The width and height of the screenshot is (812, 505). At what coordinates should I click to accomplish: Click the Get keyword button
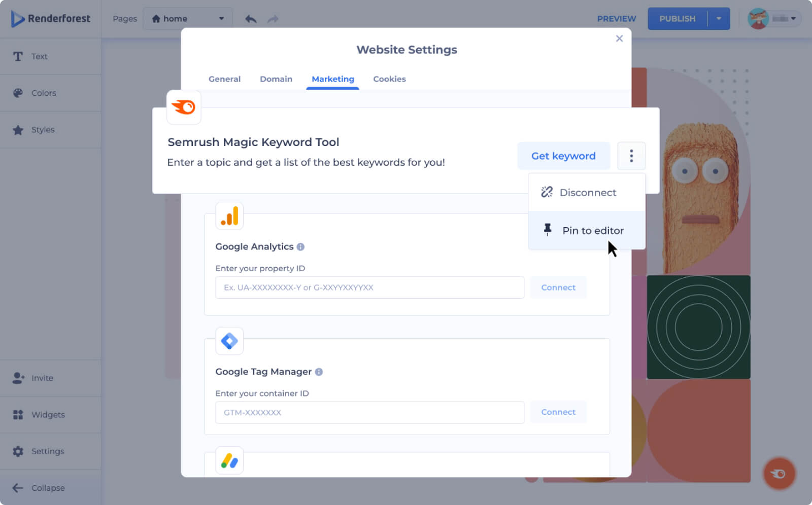point(563,156)
